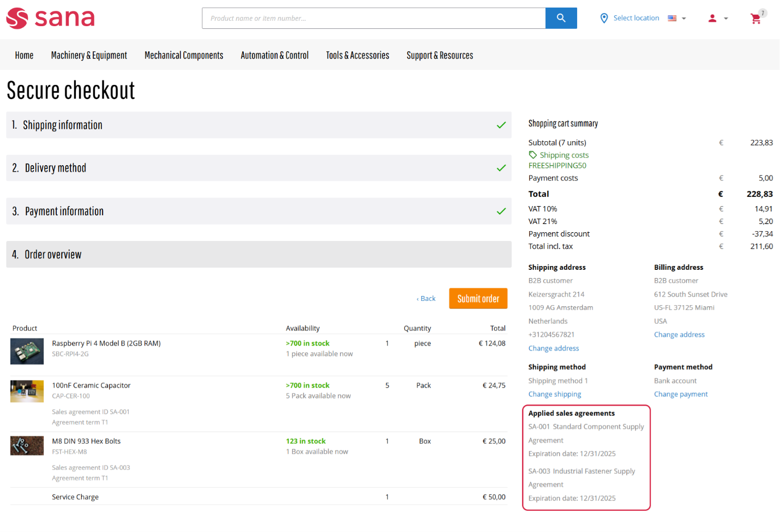This screenshot has height=532, width=780.
Task: Open the M8 Hex Bolts product image
Action: pos(27,445)
